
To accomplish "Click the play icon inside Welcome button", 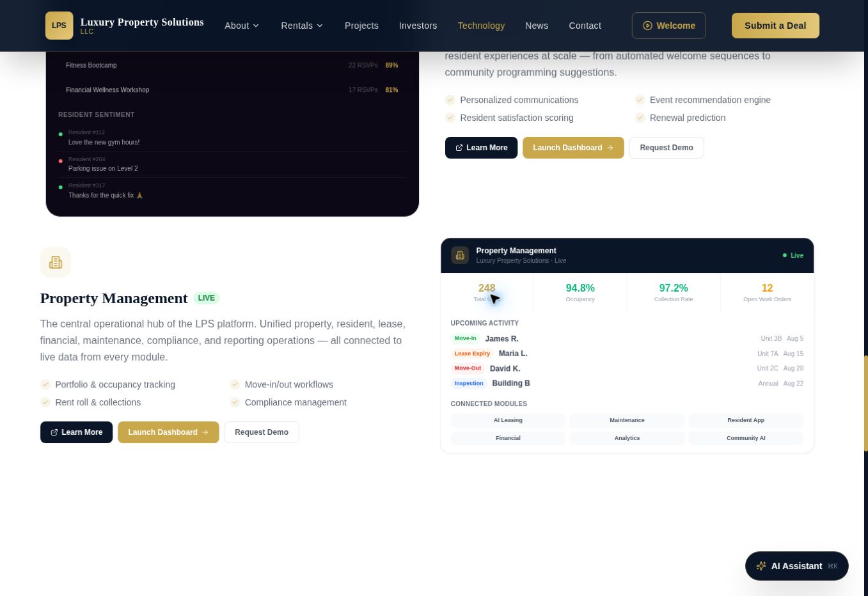I will click(x=647, y=26).
